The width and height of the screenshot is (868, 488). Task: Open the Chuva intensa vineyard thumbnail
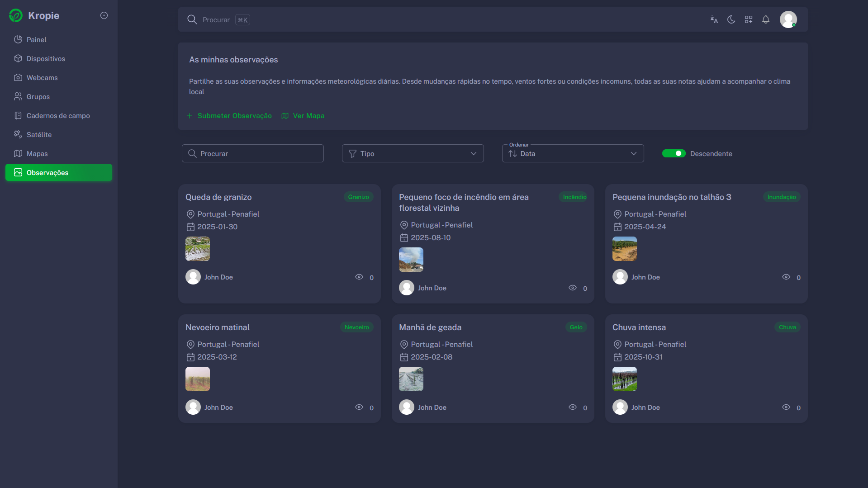pos(624,379)
